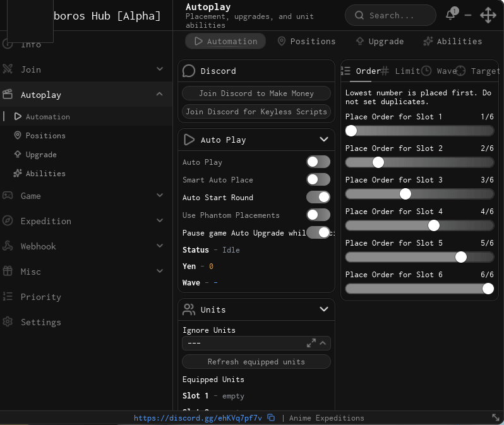Click the Wave clock icon tab
504x425 pixels.
tap(426, 71)
